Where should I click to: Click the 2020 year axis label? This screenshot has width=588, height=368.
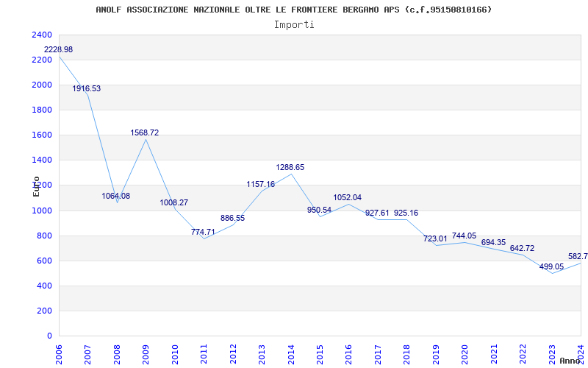click(x=465, y=355)
